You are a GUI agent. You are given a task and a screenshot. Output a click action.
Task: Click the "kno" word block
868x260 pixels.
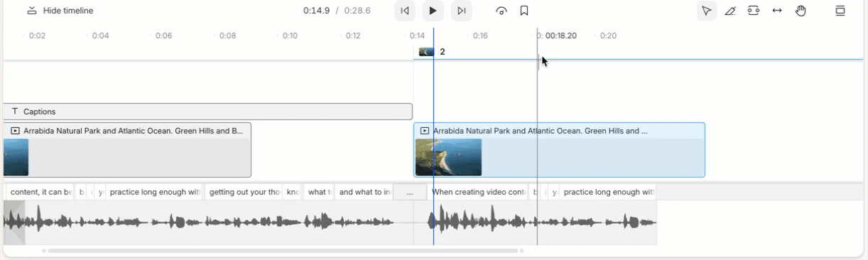pos(293,192)
